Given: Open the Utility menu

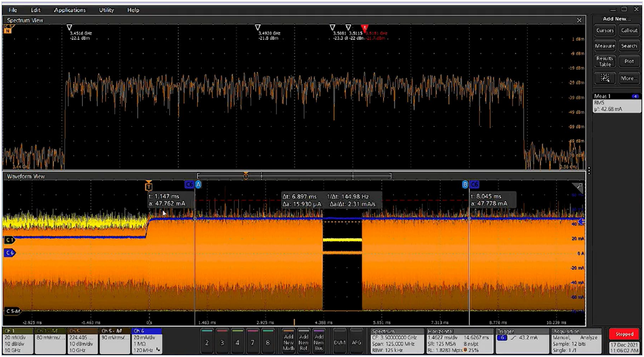Looking at the screenshot, I should (106, 10).
